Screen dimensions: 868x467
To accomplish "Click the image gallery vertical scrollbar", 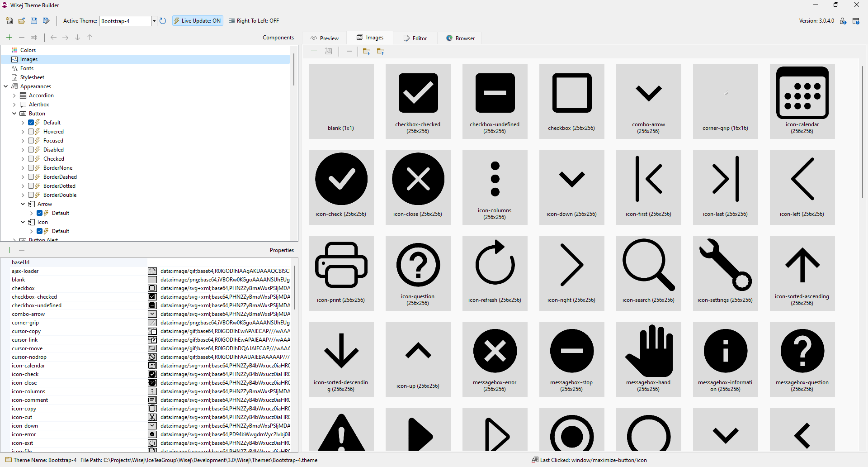I will click(x=863, y=132).
